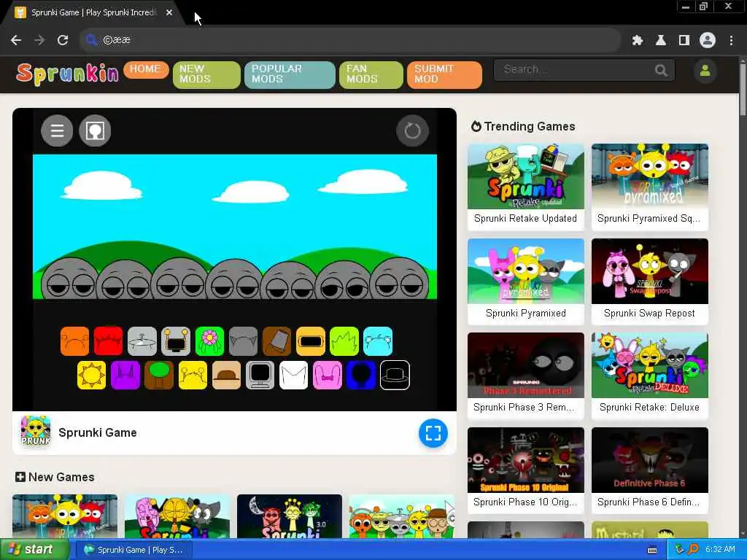747x560 pixels.
Task: Open the game hamburger menu
Action: pyautogui.click(x=57, y=131)
